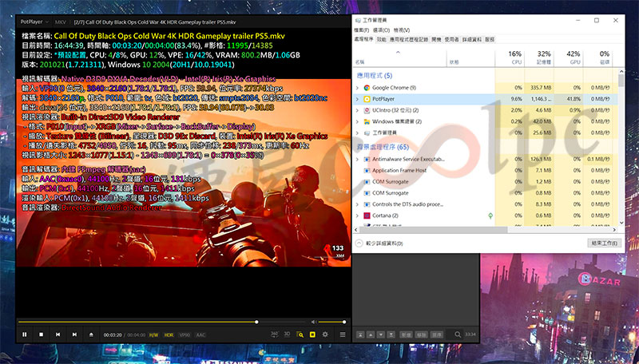Move playlist item to bottom
This screenshot has width=639, height=364.
click(391, 334)
